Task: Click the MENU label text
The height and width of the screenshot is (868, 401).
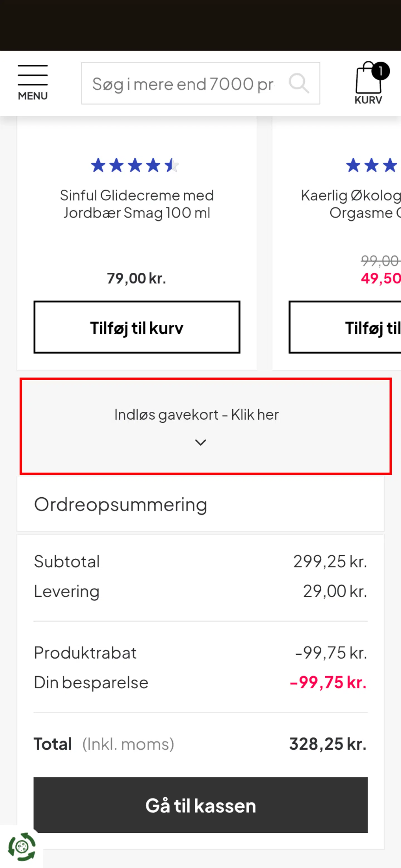Action: (x=33, y=96)
